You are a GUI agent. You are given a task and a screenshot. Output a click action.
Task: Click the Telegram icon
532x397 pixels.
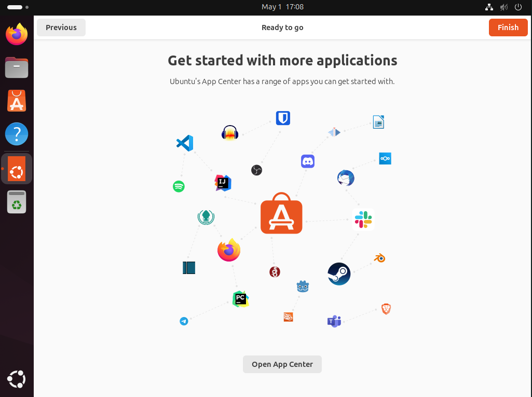[x=184, y=321]
